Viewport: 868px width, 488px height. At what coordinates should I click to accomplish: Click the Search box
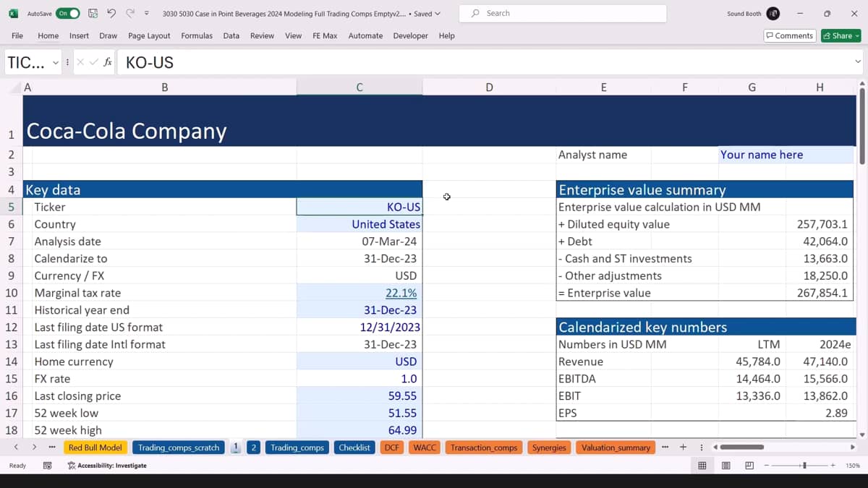tap(563, 14)
